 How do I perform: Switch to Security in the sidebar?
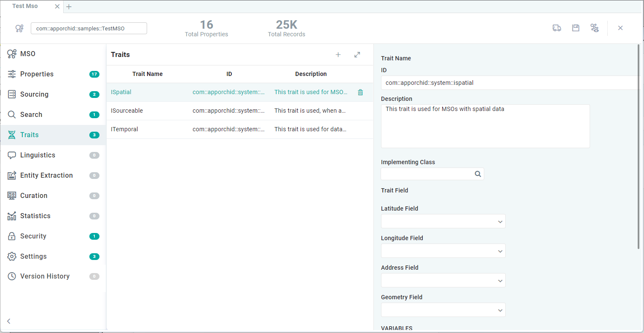coord(33,236)
